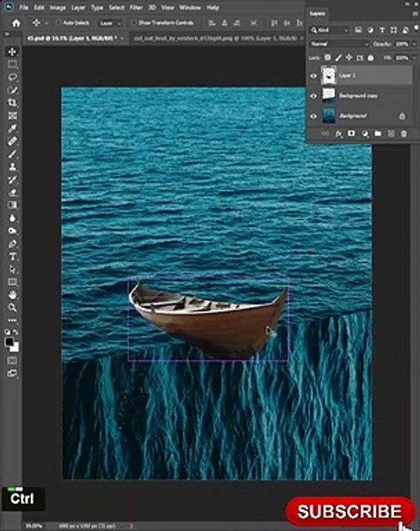The height and width of the screenshot is (531, 420).
Task: Open the Image menu
Action: point(58,7)
